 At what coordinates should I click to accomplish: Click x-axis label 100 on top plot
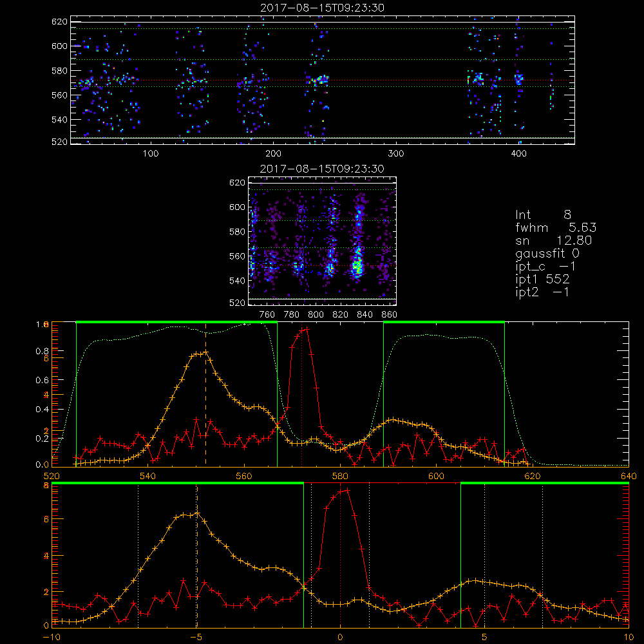click(x=151, y=154)
